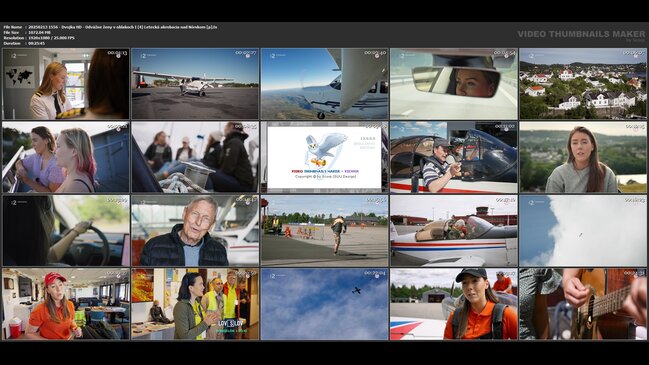Screen dimensions: 649x365
Task: Open thumbnail of group in yellow vests
Action: tap(195, 304)
